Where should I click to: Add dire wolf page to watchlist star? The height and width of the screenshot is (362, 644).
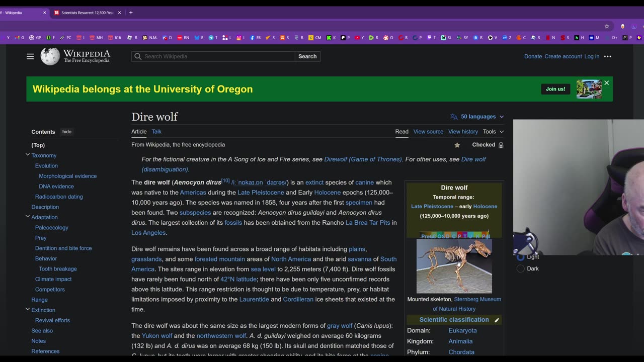pos(457,145)
